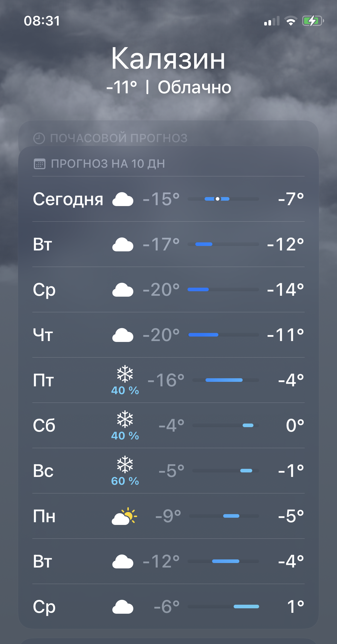
Task: Tap the calendar icon beside 10-day forecast
Action: [40, 164]
